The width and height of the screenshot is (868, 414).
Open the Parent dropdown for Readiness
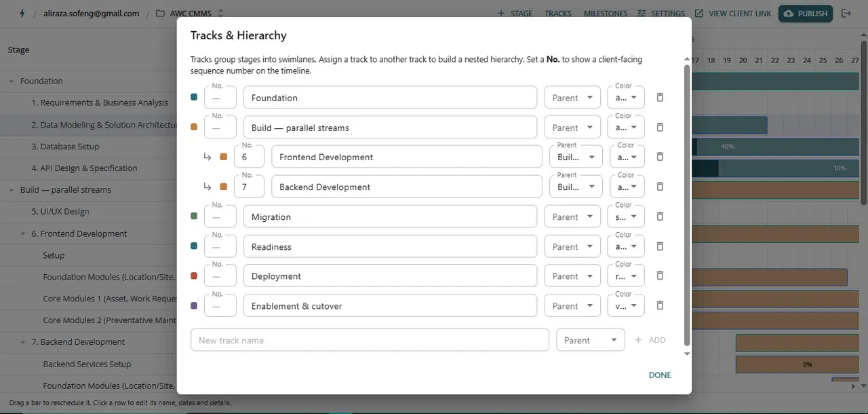[x=572, y=246]
